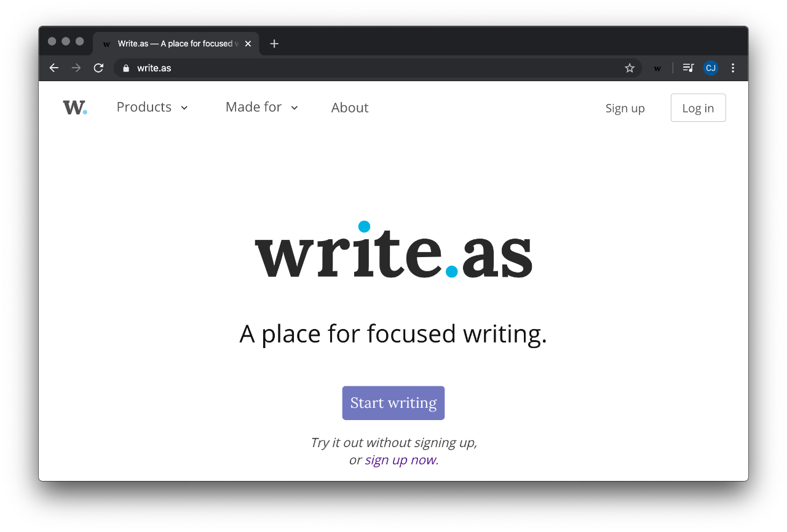Open a new tab with plus icon
Viewport: 787px width, 532px height.
(x=274, y=44)
